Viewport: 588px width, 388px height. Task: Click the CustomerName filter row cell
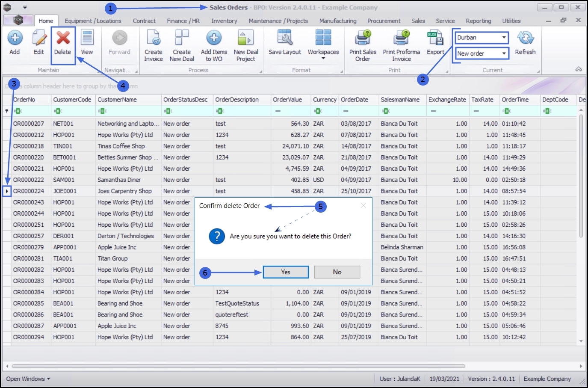128,111
